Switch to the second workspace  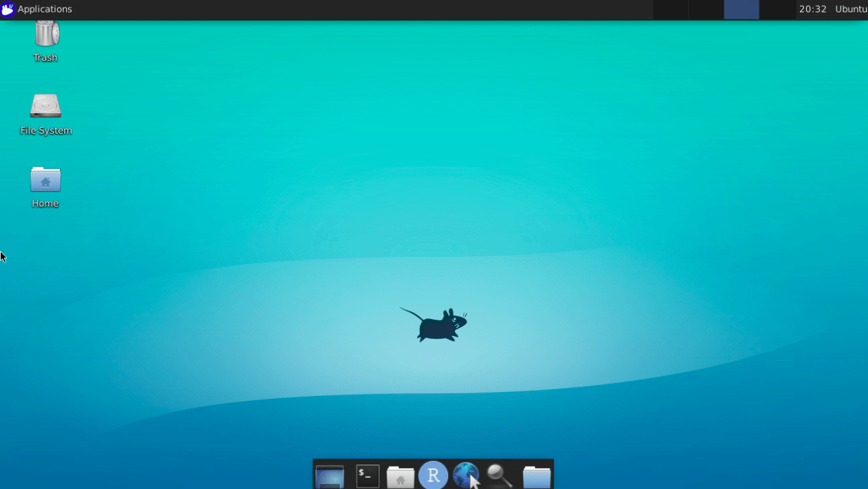click(x=706, y=10)
